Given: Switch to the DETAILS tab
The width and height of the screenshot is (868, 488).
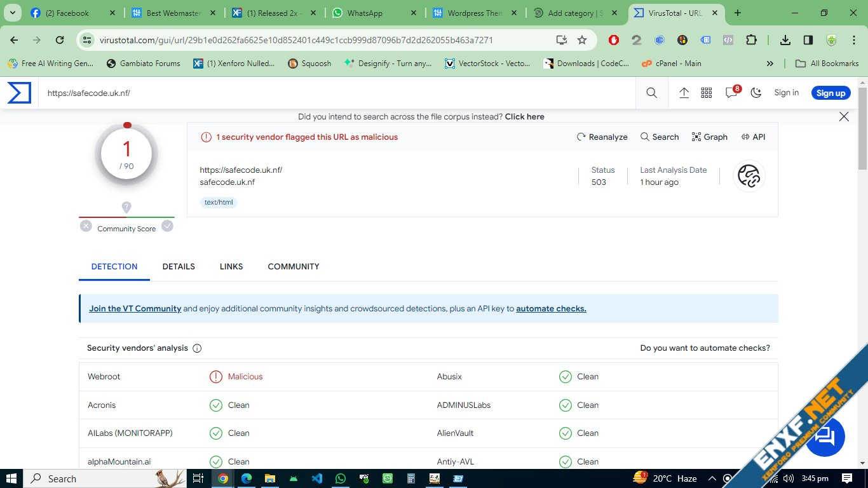Looking at the screenshot, I should (x=179, y=266).
